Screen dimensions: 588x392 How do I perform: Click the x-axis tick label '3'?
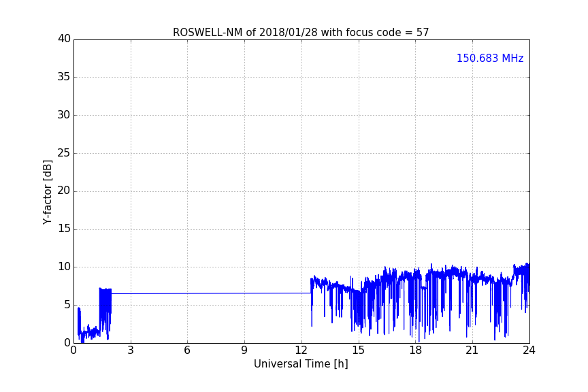(131, 350)
